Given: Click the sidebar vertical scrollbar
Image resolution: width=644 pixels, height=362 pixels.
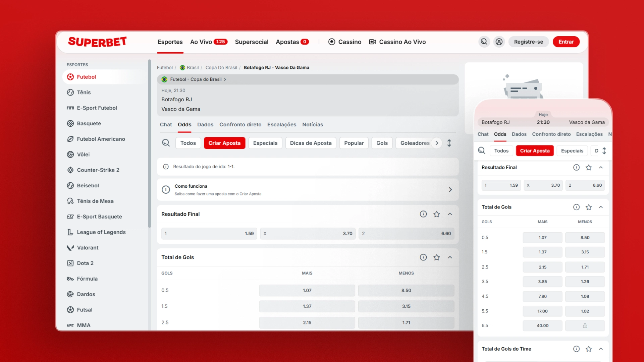Looking at the screenshot, I should coord(150,144).
